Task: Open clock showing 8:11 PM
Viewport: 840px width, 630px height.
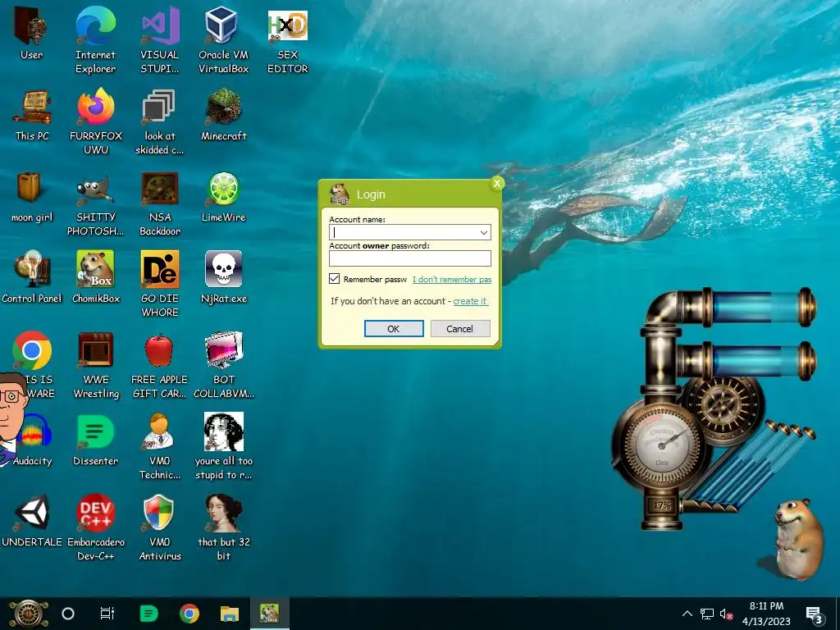Action: (766, 614)
